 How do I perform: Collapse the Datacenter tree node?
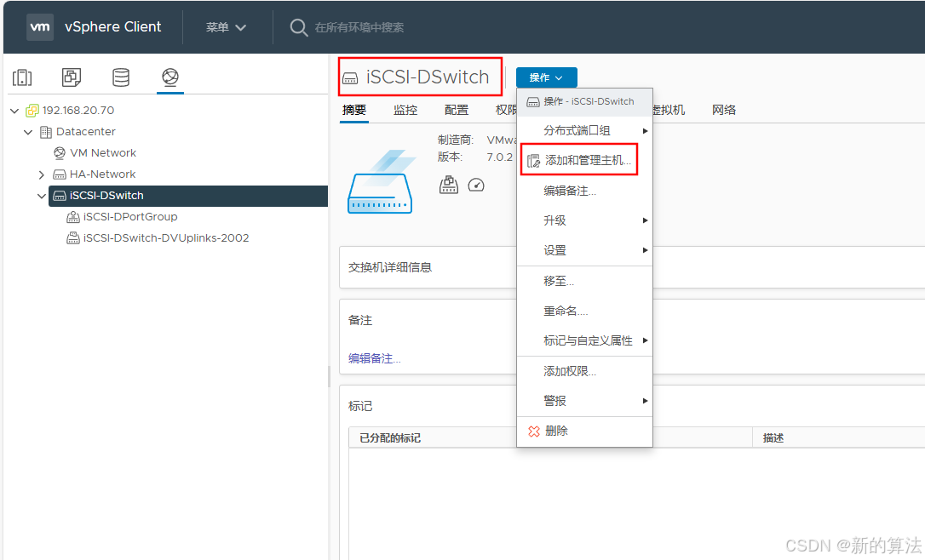point(28,132)
